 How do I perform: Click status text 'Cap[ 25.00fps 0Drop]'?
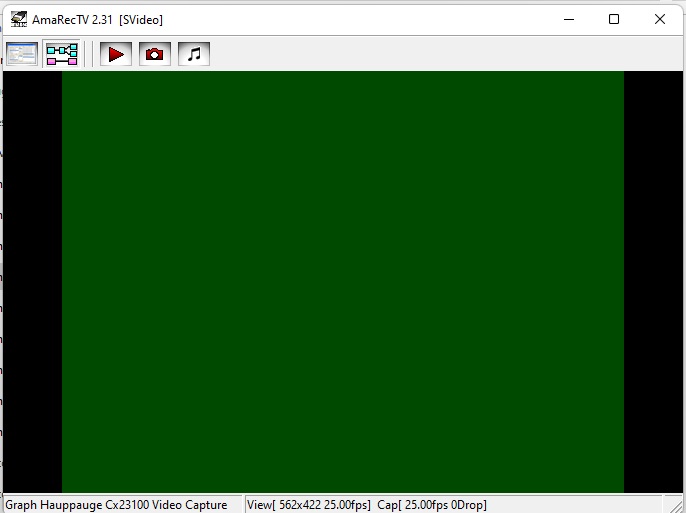pyautogui.click(x=432, y=505)
